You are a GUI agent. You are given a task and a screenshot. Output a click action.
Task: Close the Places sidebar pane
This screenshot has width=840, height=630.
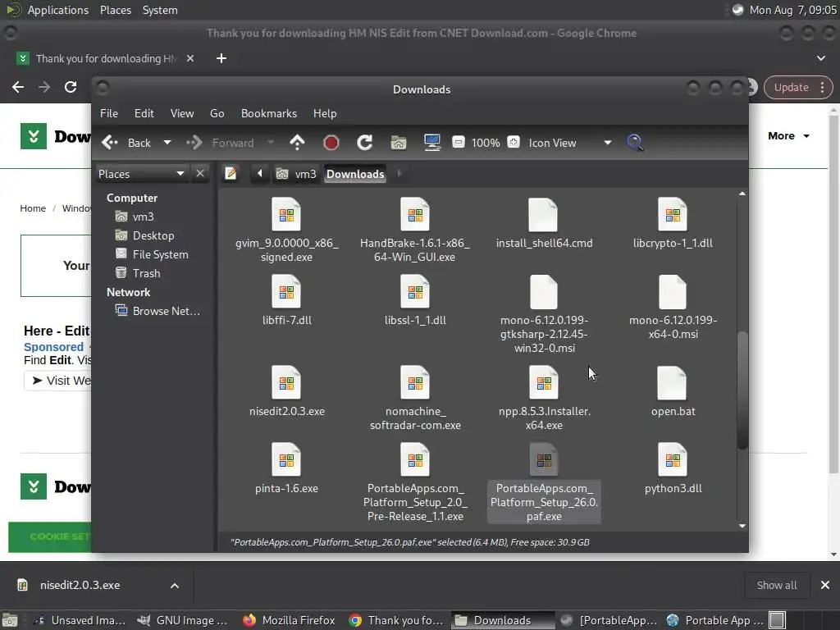click(x=200, y=174)
